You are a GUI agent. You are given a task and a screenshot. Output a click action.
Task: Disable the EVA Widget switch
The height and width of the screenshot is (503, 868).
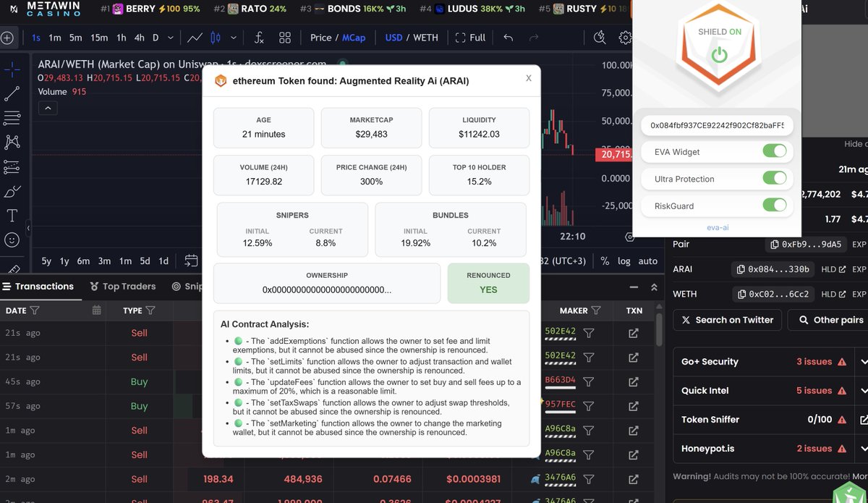point(774,152)
